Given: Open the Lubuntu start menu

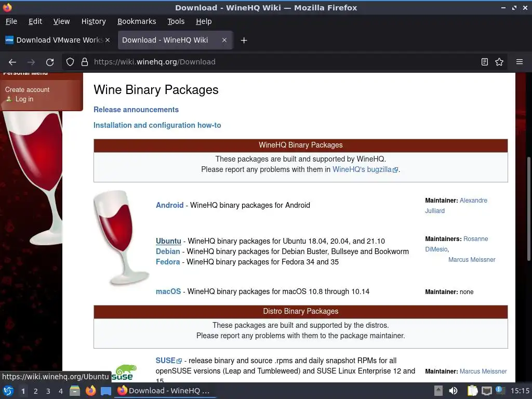Looking at the screenshot, I should coord(8,391).
